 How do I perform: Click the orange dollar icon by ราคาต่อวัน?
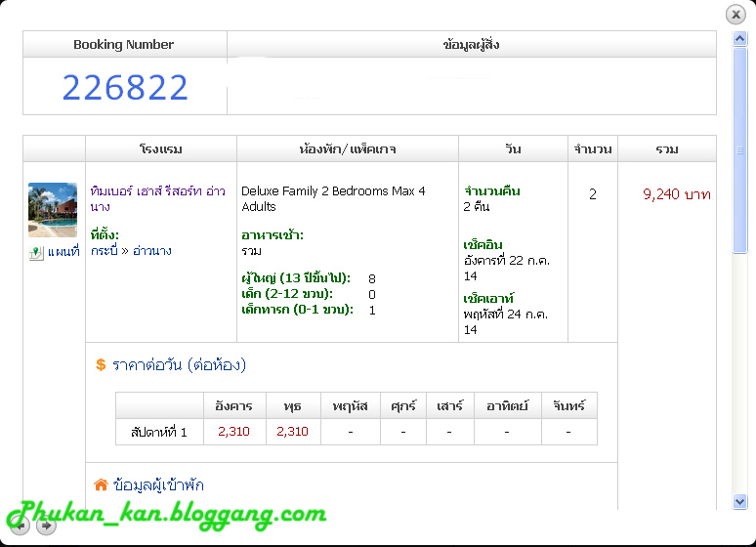[x=101, y=364]
